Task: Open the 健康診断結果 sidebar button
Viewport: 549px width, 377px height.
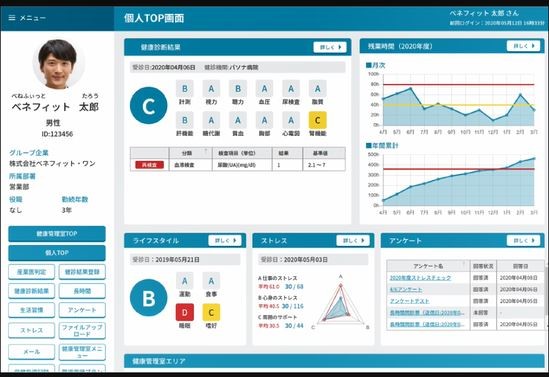Action: [32, 291]
